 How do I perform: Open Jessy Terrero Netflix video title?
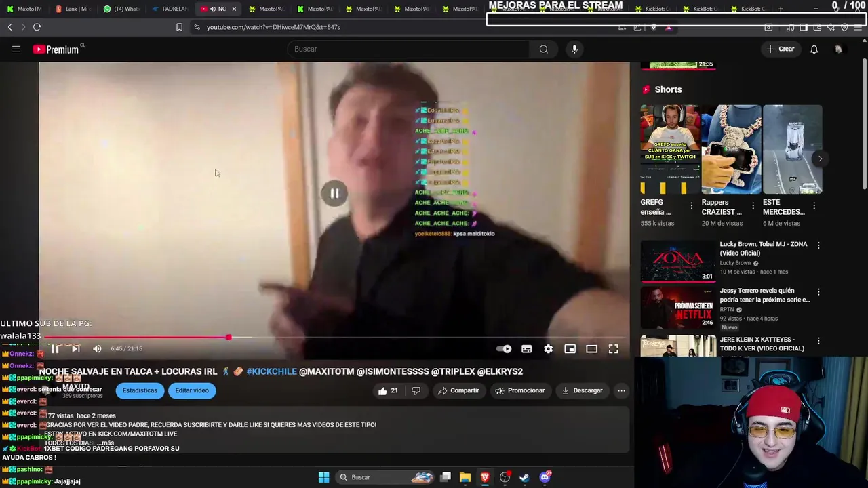point(765,295)
